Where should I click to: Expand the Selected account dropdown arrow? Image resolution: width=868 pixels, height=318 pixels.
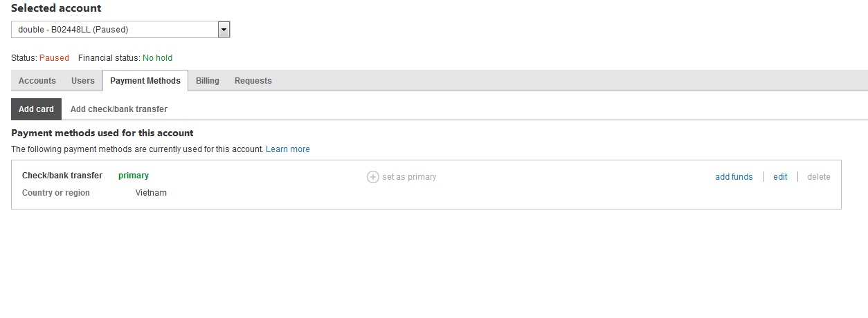pos(224,30)
